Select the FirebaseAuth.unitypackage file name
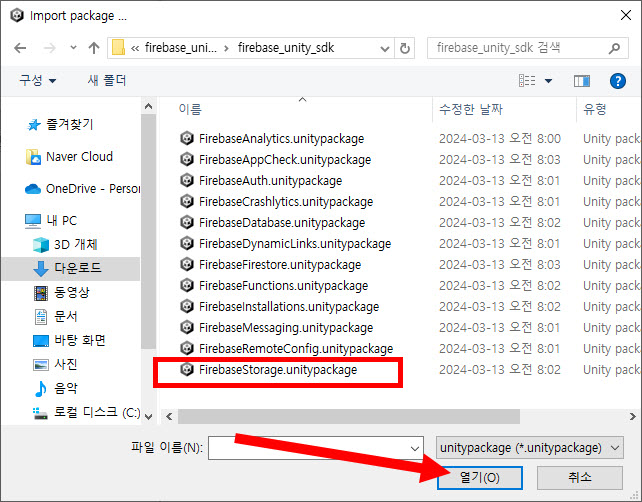642x502 pixels. 270,181
